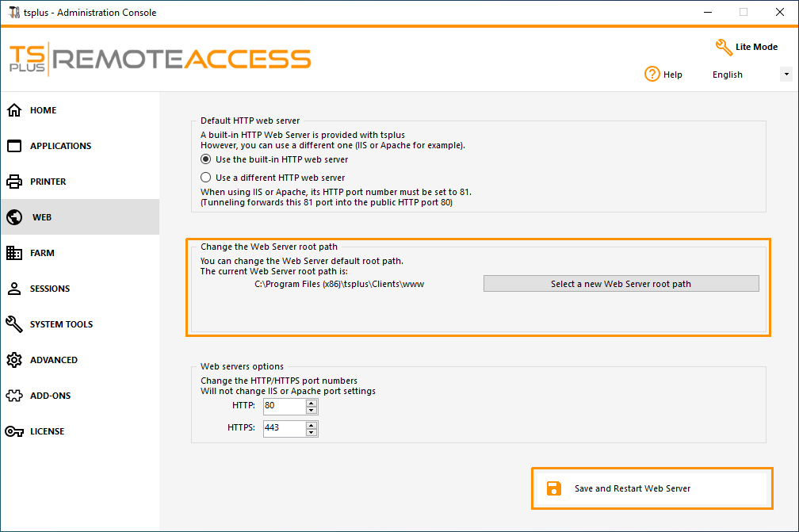Click the HTTPS port input field
Screen dimensions: 799x532
click(284, 428)
